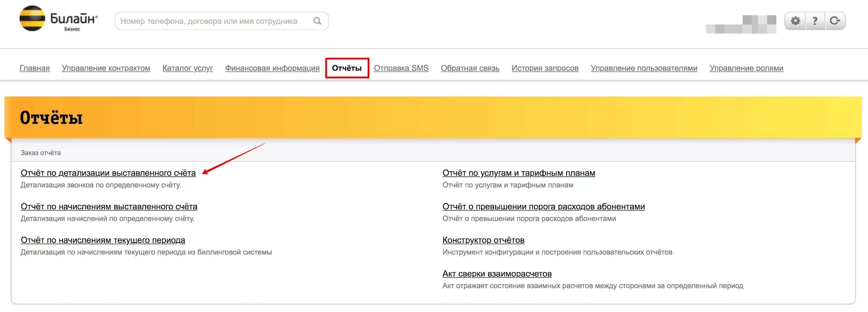Click the Beeline Business logo
The height and width of the screenshot is (312, 868).
pyautogui.click(x=59, y=19)
